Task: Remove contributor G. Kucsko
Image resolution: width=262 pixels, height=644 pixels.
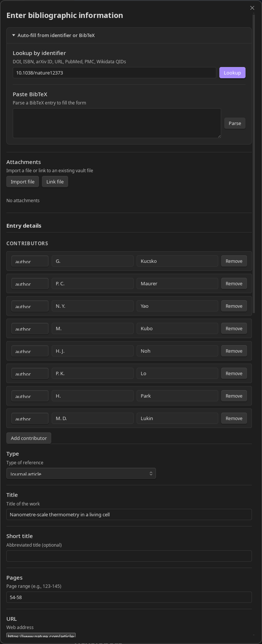Action: [234, 261]
